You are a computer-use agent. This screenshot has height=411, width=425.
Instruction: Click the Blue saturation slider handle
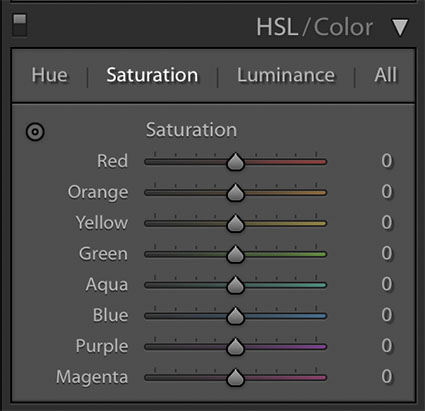pos(236,316)
